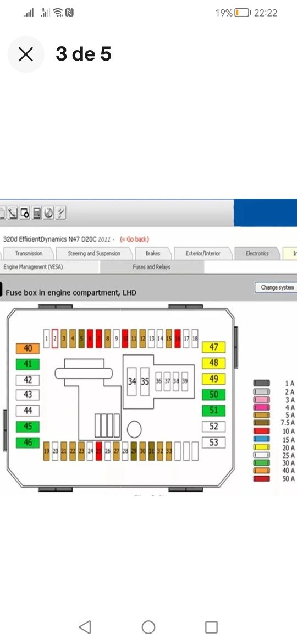Select orange fuse 40
Viewport: 297px width, 644px height.
coord(28,348)
